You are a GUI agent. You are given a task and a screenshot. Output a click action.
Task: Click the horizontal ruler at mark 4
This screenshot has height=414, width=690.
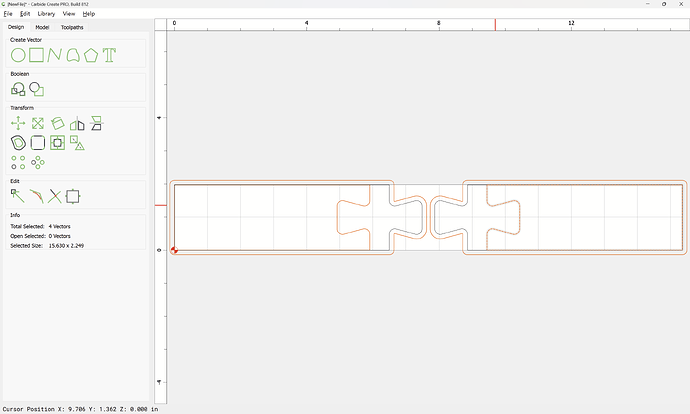[x=307, y=23]
